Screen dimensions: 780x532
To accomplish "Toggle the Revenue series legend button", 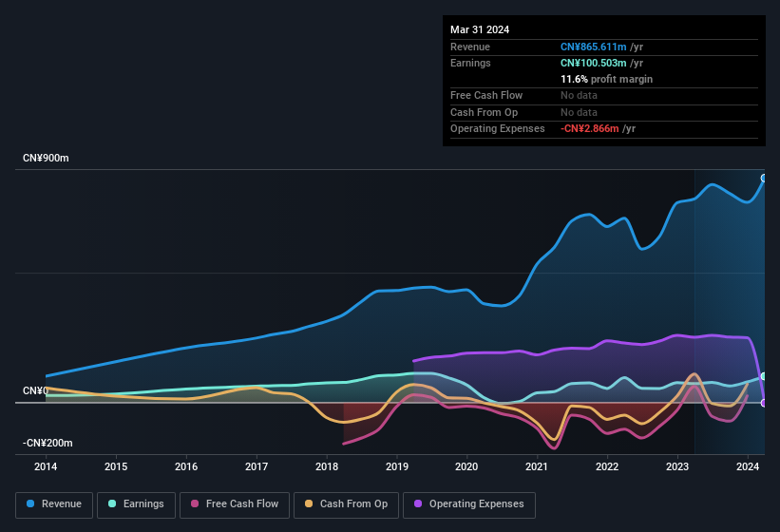I will coord(54,504).
